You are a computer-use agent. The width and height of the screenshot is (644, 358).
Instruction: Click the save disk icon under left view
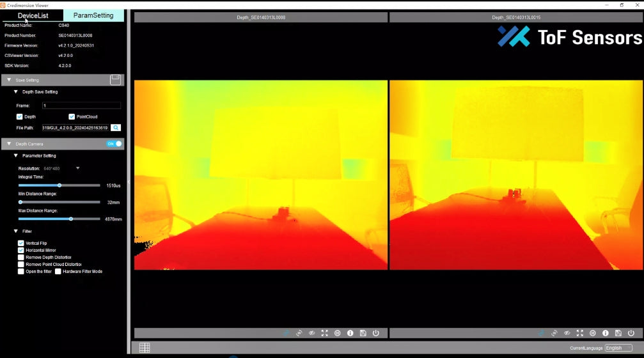(x=363, y=333)
